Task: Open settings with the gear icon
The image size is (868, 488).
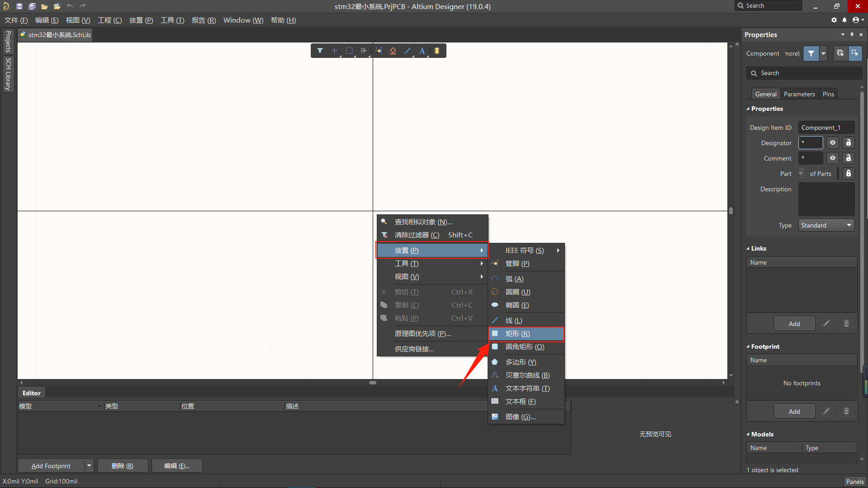Action: 834,20
